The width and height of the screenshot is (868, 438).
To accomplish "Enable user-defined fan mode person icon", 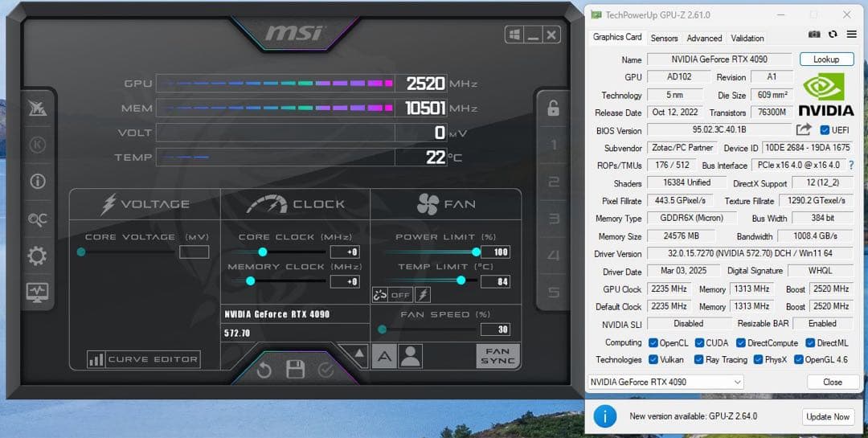I will (x=410, y=357).
